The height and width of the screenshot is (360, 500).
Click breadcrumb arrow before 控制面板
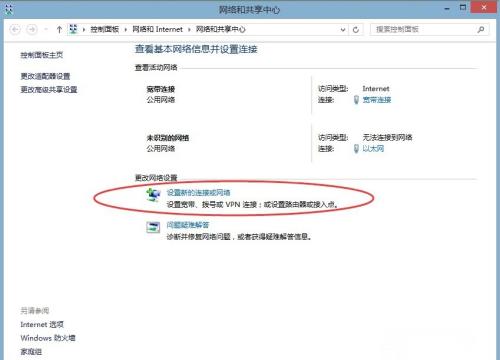[x=84, y=30]
